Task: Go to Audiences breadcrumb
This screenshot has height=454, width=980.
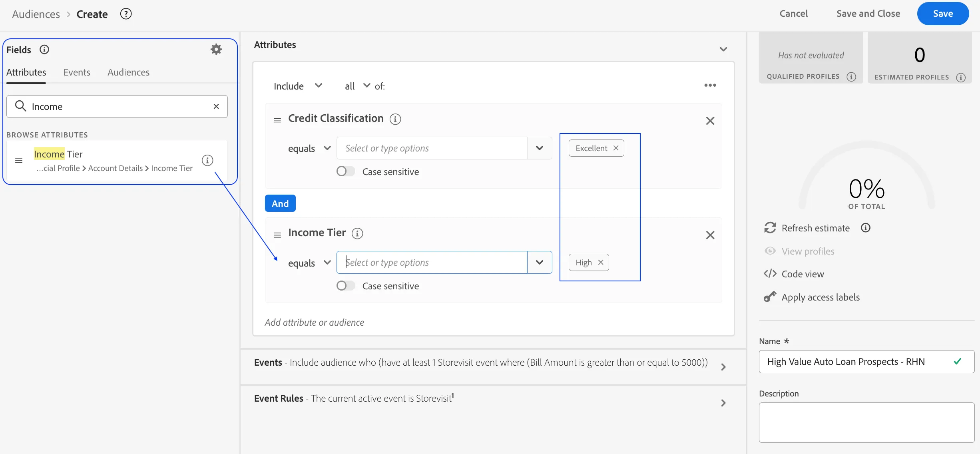Action: pos(36,14)
